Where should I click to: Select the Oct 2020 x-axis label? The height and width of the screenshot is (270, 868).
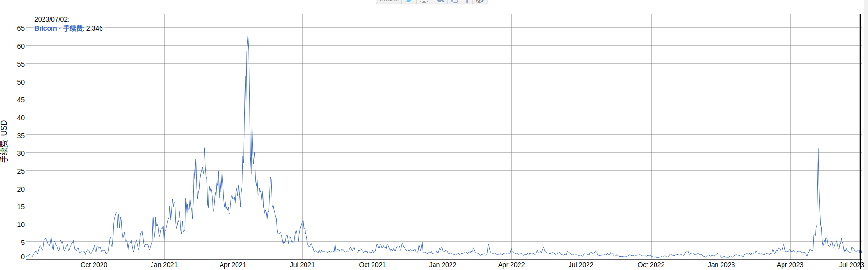[x=94, y=265]
